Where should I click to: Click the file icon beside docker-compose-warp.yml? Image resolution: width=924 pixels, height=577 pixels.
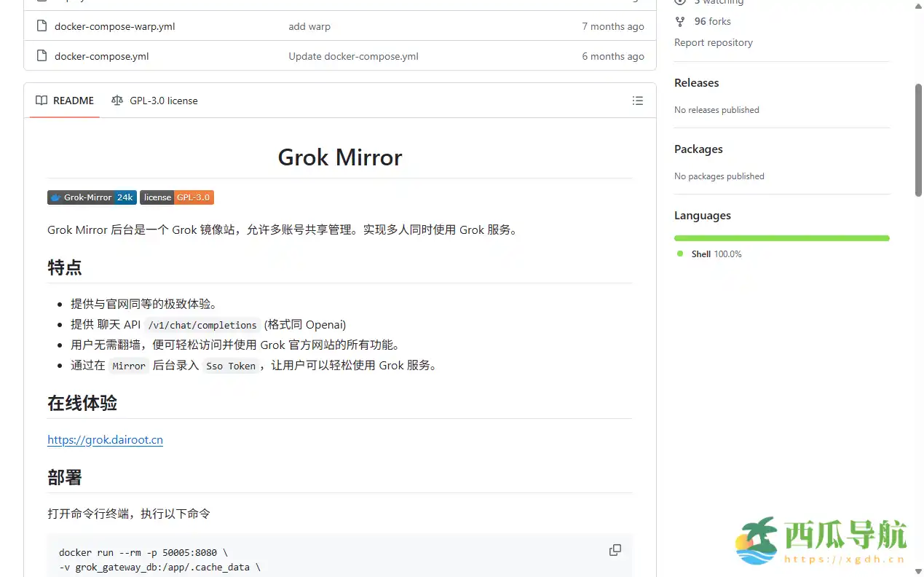(x=42, y=26)
